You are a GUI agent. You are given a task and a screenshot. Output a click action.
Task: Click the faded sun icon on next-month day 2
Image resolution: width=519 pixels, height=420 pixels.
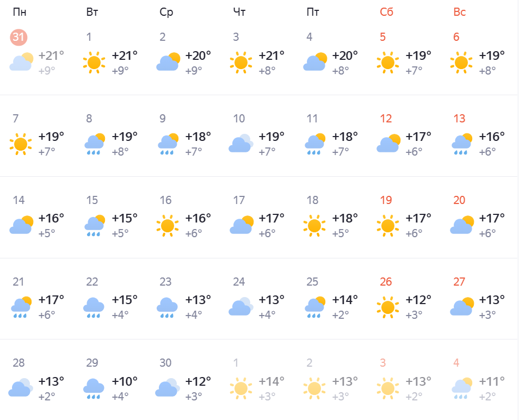pyautogui.click(x=314, y=388)
